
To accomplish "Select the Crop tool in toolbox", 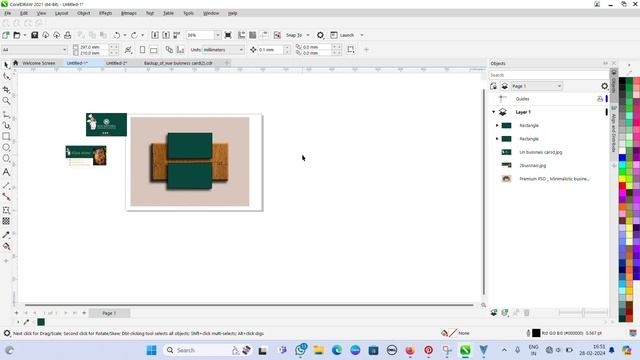I will pyautogui.click(x=6, y=89).
